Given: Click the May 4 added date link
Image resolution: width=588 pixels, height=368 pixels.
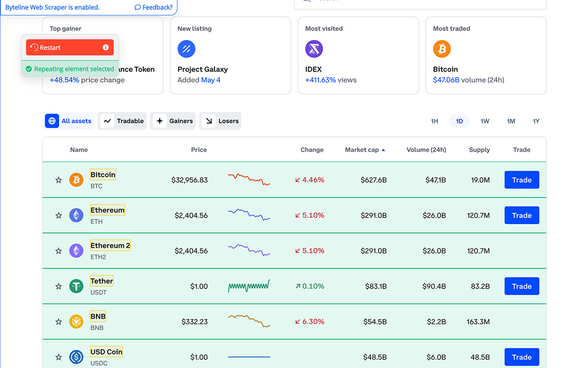Looking at the screenshot, I should pyautogui.click(x=211, y=80).
